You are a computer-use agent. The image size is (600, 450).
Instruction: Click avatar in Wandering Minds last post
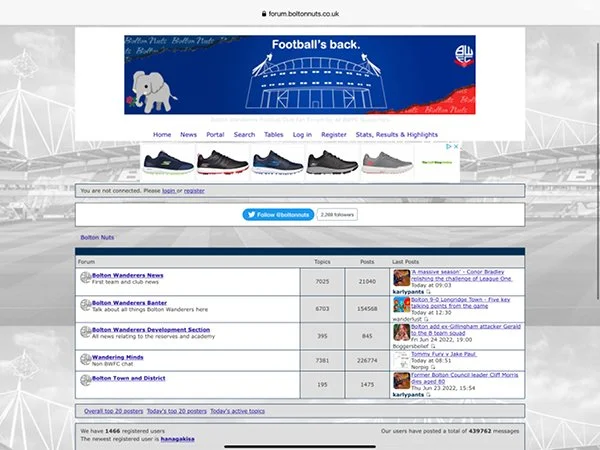pyautogui.click(x=401, y=360)
